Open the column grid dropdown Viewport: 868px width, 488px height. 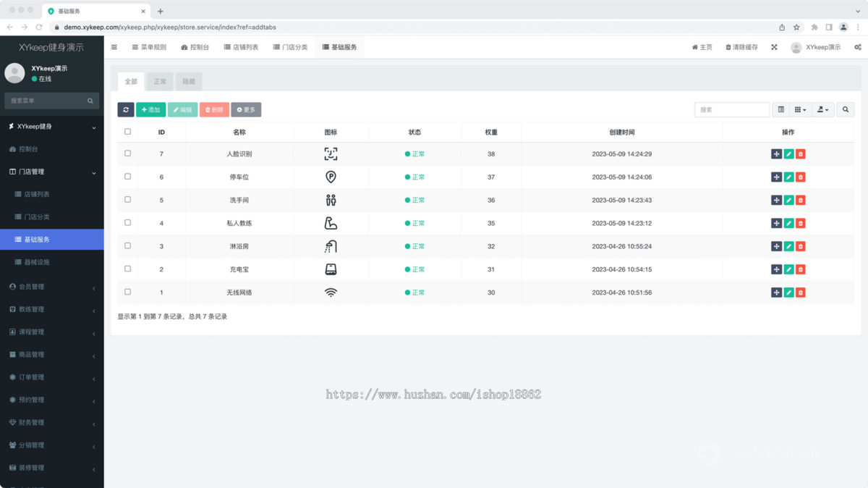pyautogui.click(x=800, y=110)
